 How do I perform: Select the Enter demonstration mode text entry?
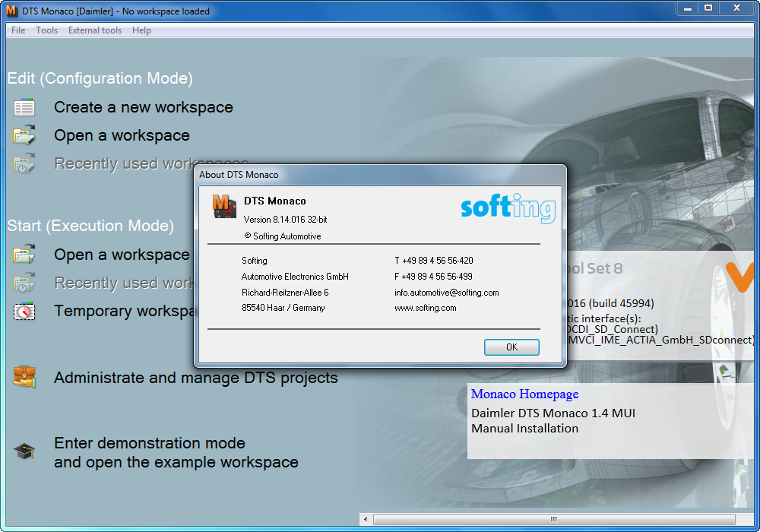point(149,443)
